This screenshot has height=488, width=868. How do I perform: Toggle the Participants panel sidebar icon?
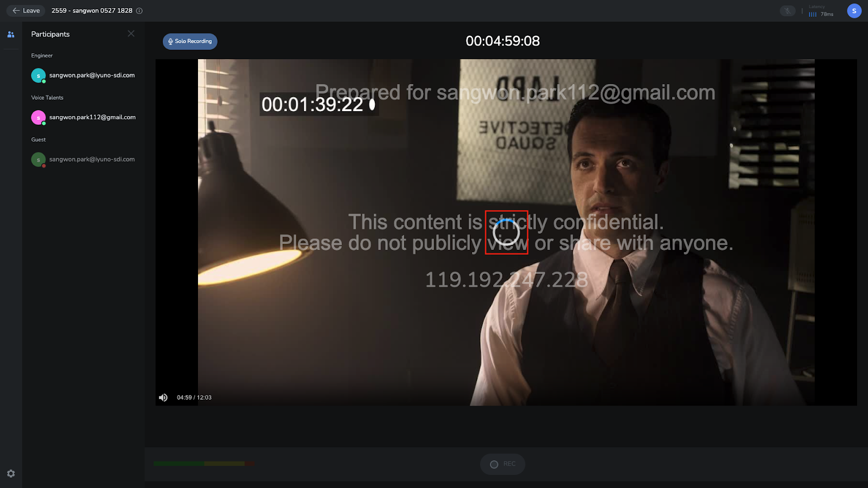click(x=11, y=34)
